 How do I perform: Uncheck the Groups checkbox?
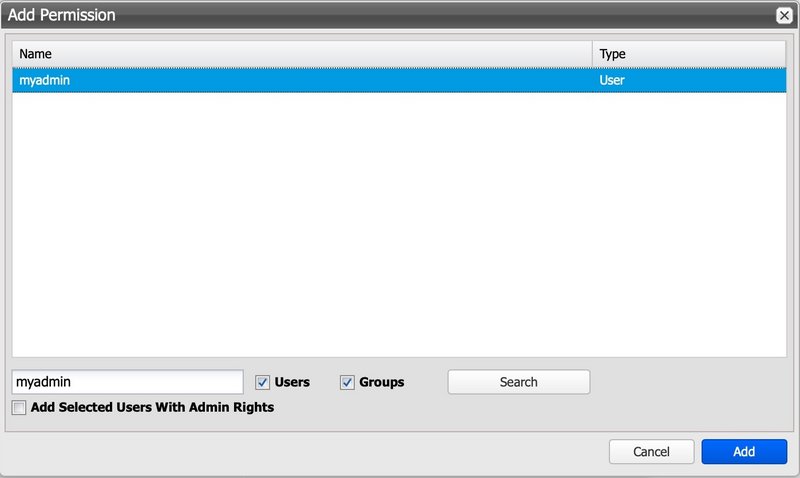[x=348, y=382]
